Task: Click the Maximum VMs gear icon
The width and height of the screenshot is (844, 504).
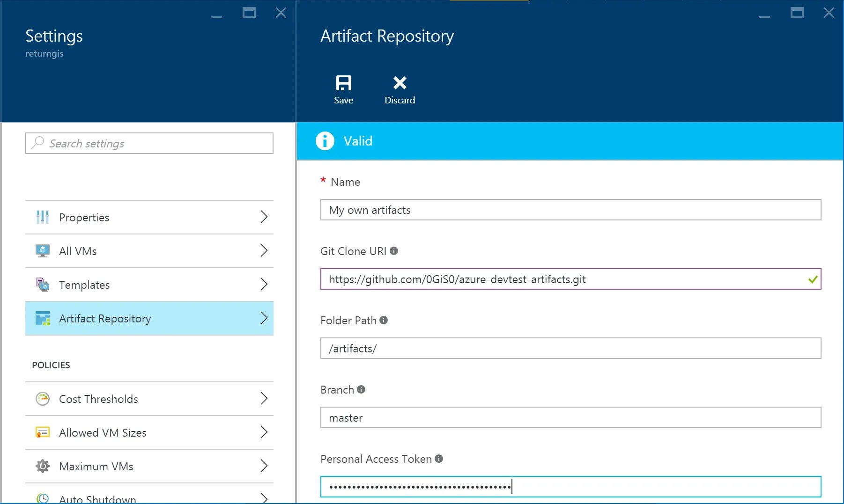Action: [43, 466]
